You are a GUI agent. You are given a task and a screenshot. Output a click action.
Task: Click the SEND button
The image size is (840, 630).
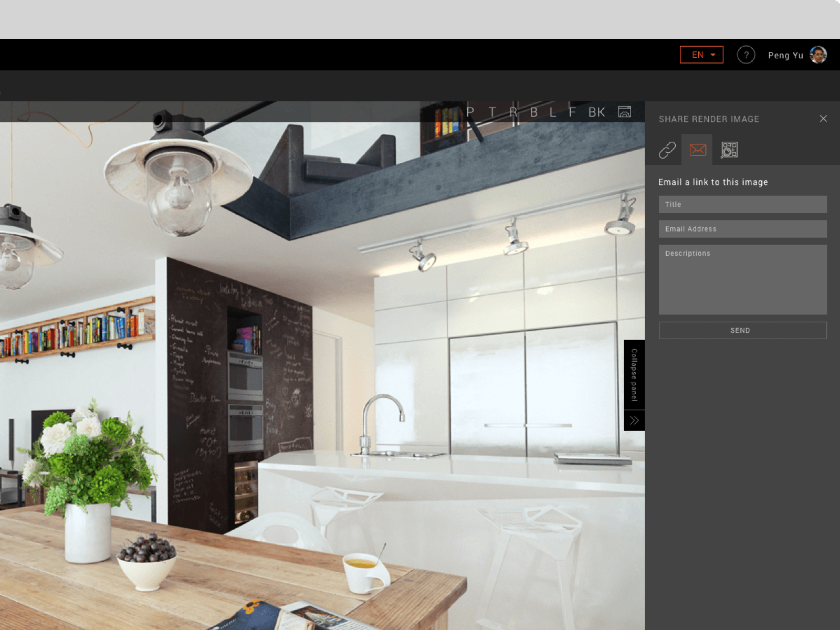(743, 330)
